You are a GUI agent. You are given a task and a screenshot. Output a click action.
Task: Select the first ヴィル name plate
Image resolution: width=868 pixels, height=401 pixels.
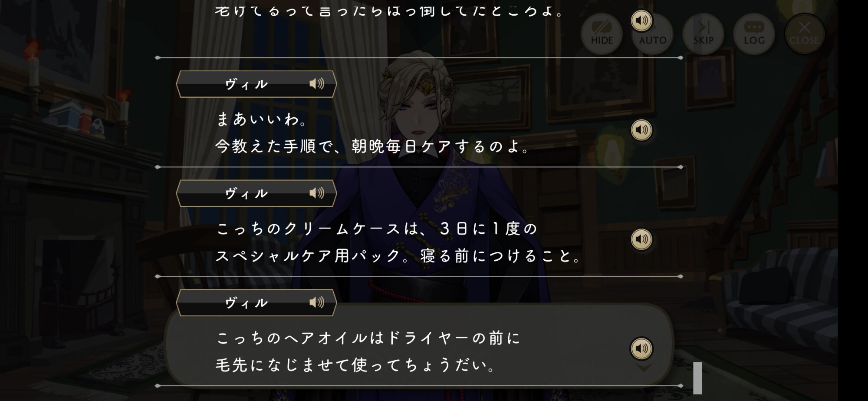[x=256, y=84]
